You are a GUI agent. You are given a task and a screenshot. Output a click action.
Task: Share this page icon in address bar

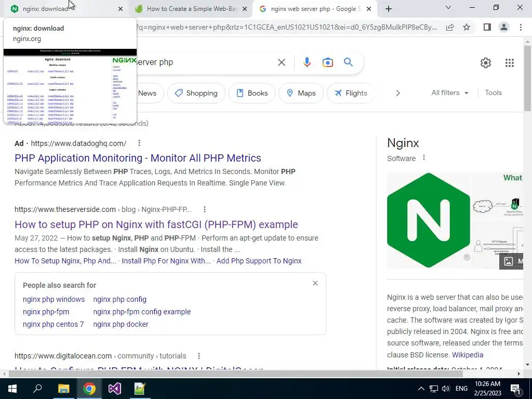[x=450, y=27]
